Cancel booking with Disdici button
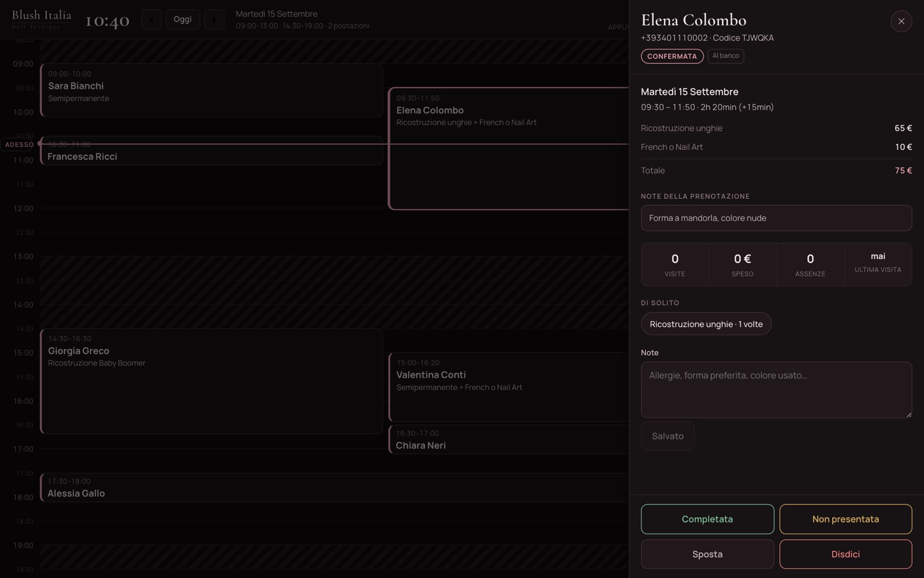 pos(845,554)
